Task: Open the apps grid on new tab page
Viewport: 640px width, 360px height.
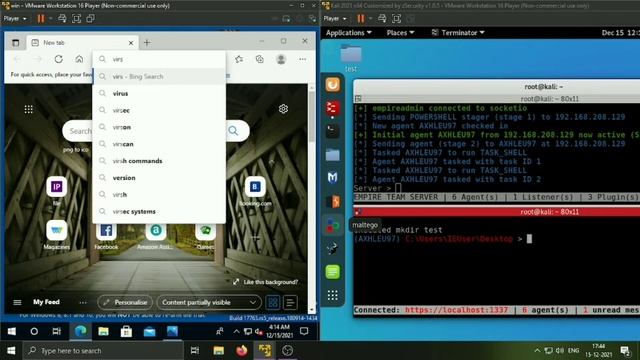Action: pos(29,109)
